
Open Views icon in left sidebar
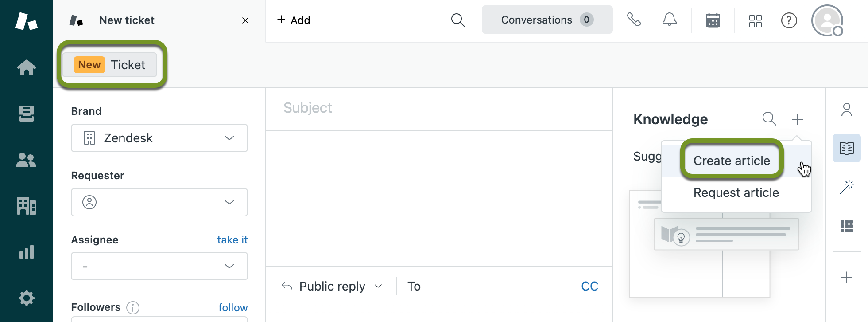pos(27,114)
